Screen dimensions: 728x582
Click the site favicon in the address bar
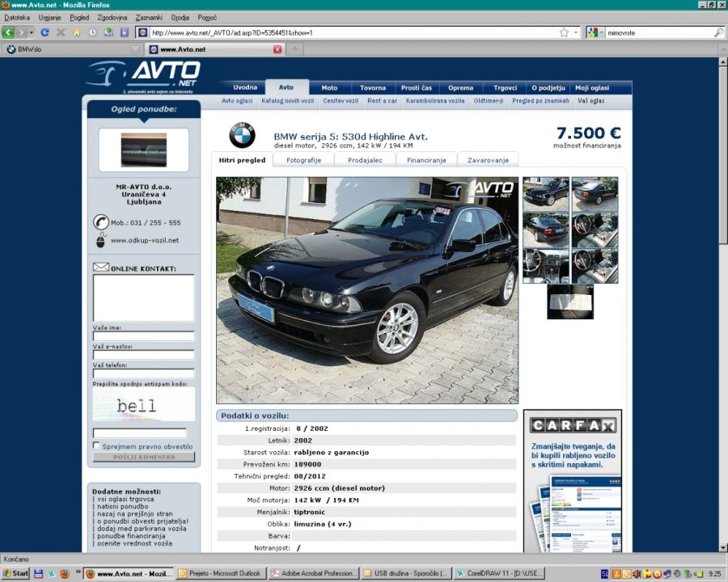(142, 32)
